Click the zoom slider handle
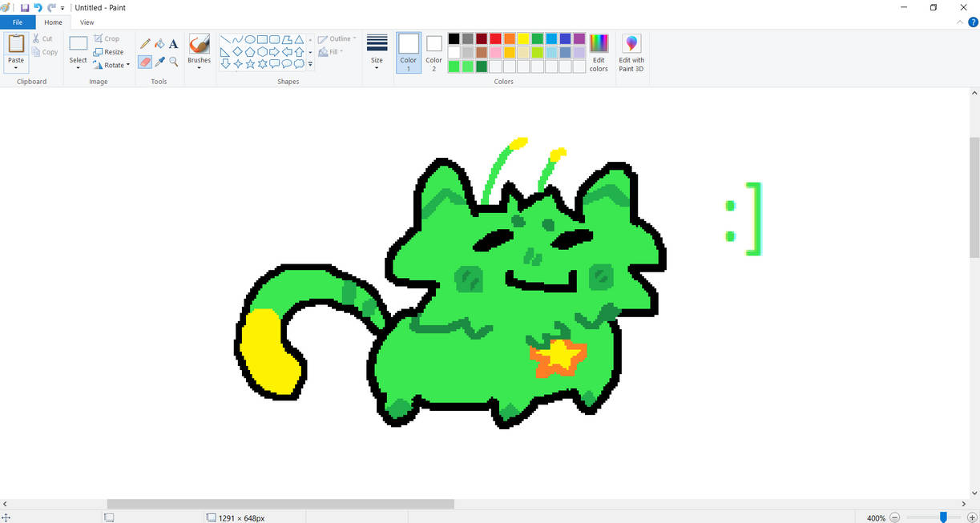The width and height of the screenshot is (980, 523). [x=943, y=518]
